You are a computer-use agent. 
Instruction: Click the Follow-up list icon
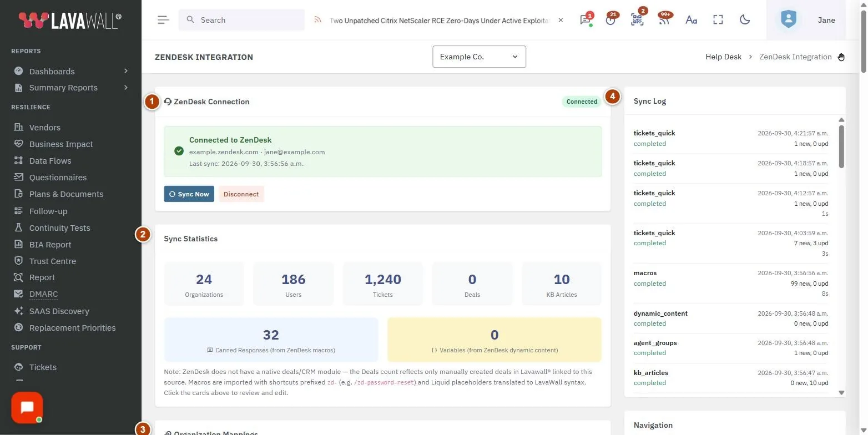19,211
